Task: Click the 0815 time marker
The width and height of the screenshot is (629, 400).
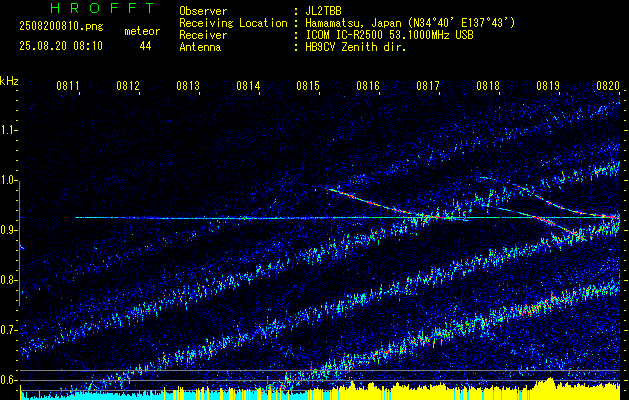Action: coord(308,86)
